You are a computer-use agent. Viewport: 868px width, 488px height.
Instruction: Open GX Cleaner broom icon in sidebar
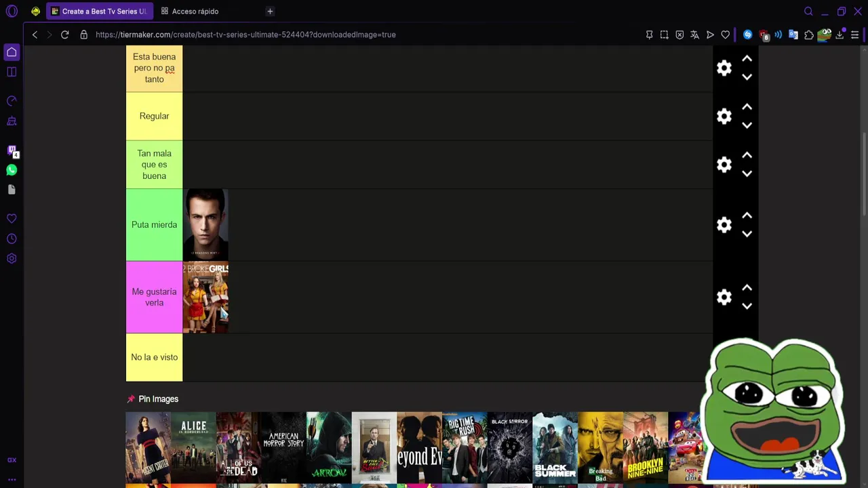[x=12, y=121]
